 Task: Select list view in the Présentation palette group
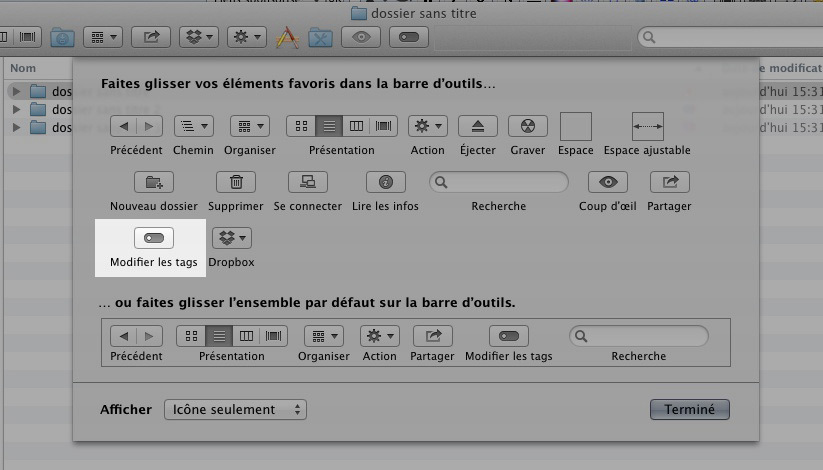(x=329, y=126)
